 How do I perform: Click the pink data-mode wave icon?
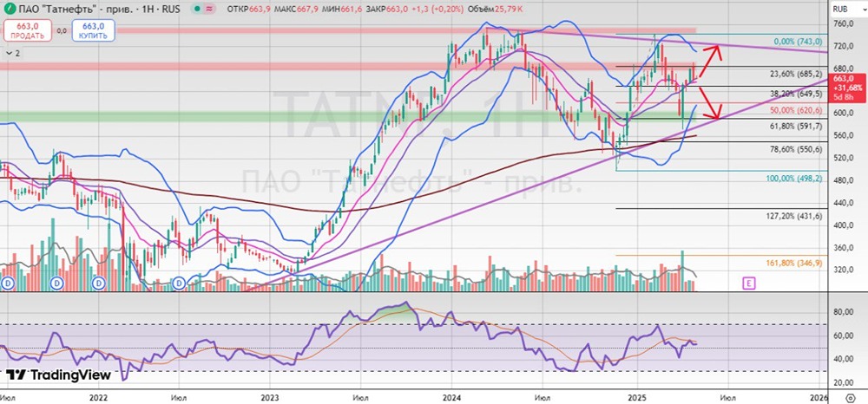coord(210,10)
